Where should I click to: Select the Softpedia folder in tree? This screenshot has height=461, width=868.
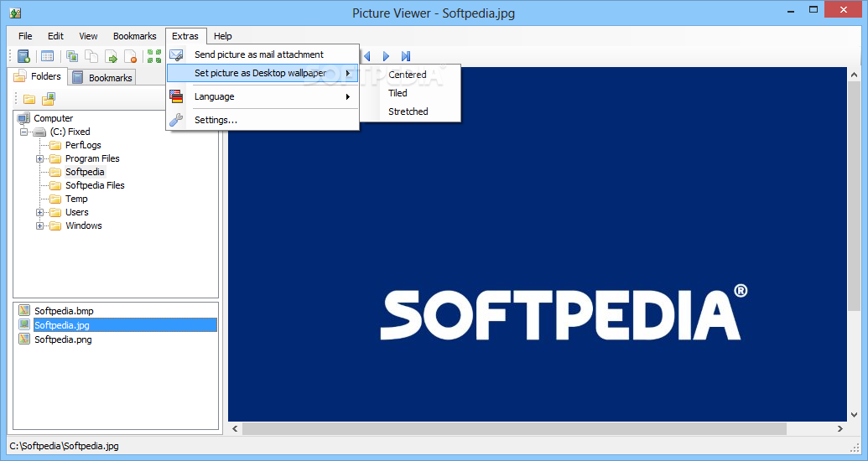[x=85, y=172]
